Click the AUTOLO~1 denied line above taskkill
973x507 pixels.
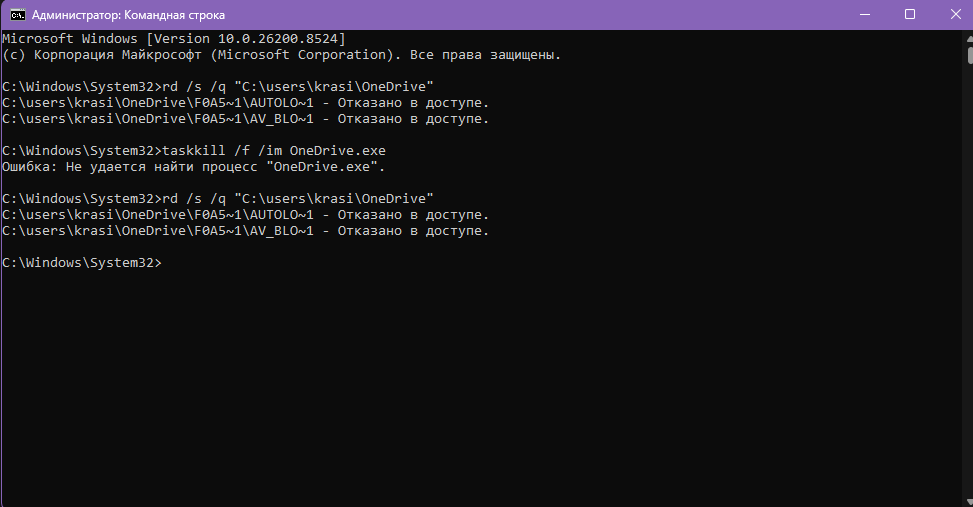pyautogui.click(x=246, y=102)
